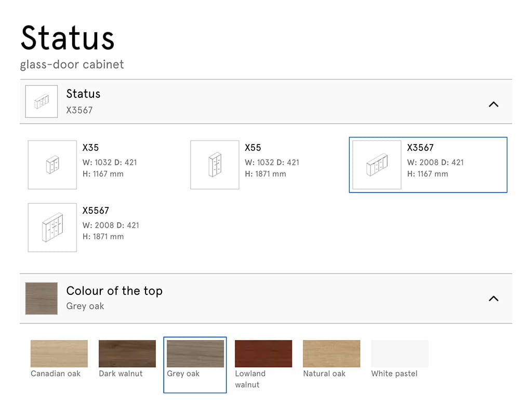
Task: Select the X5567 cabinet thumbnail
Action: [x=52, y=228]
